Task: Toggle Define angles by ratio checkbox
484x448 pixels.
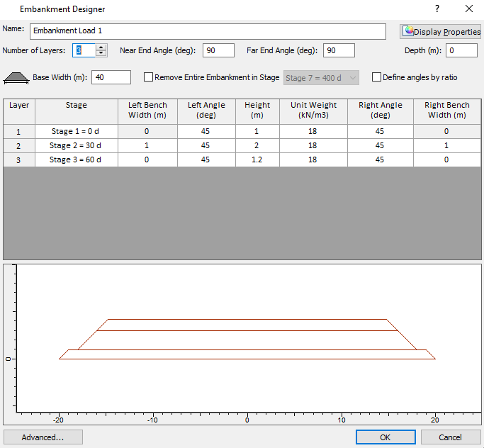Action: (376, 77)
